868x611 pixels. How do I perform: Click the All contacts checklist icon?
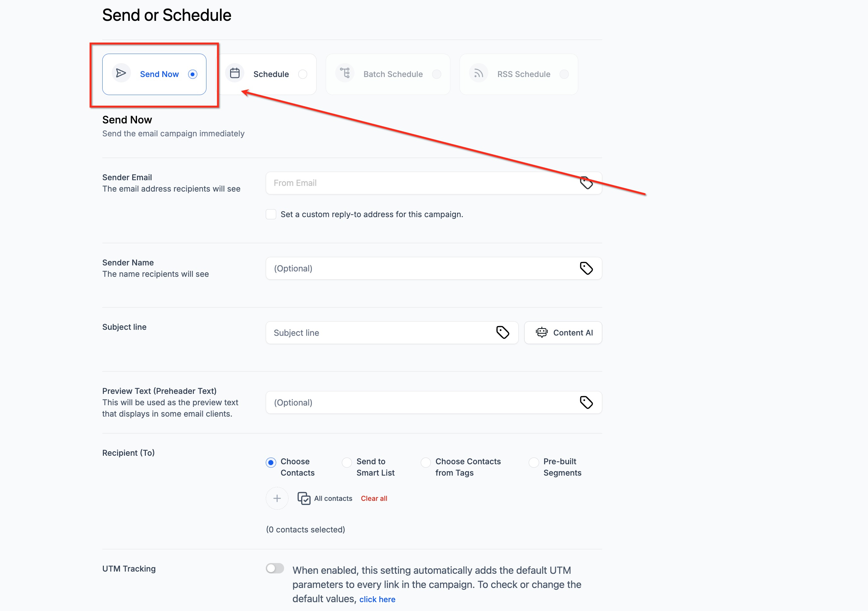(x=304, y=498)
